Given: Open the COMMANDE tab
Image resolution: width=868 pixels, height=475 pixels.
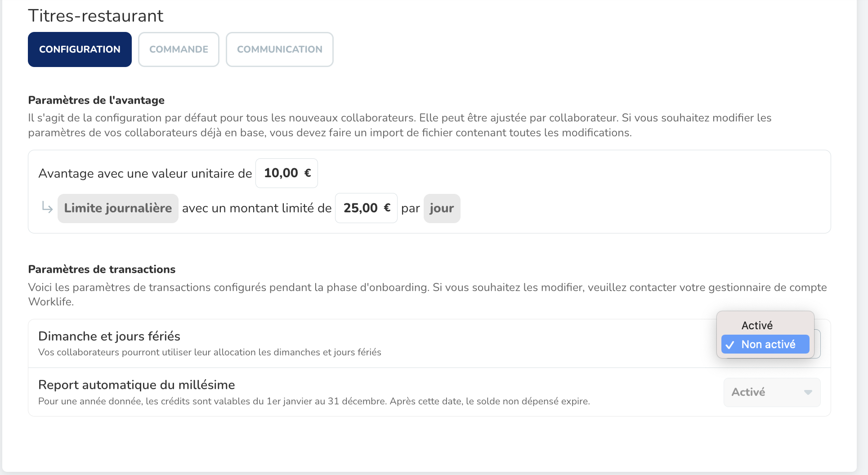Looking at the screenshot, I should pyautogui.click(x=179, y=49).
